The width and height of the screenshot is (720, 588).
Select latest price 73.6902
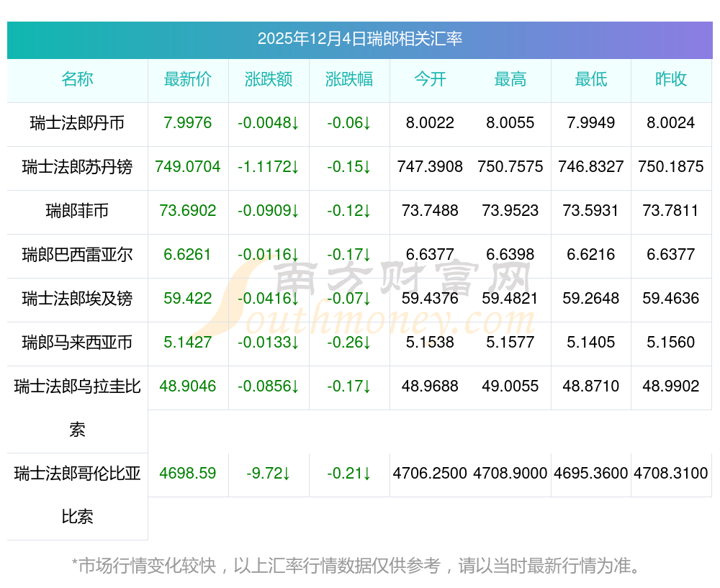pos(188,211)
